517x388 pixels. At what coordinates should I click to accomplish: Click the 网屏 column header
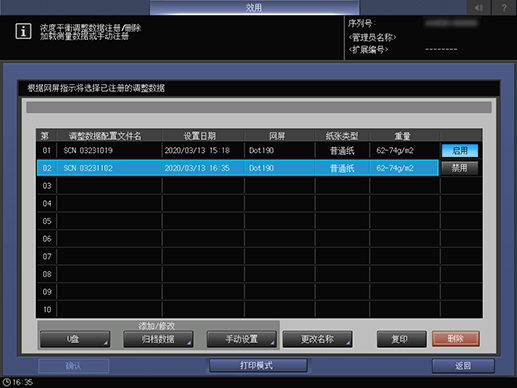coord(277,136)
